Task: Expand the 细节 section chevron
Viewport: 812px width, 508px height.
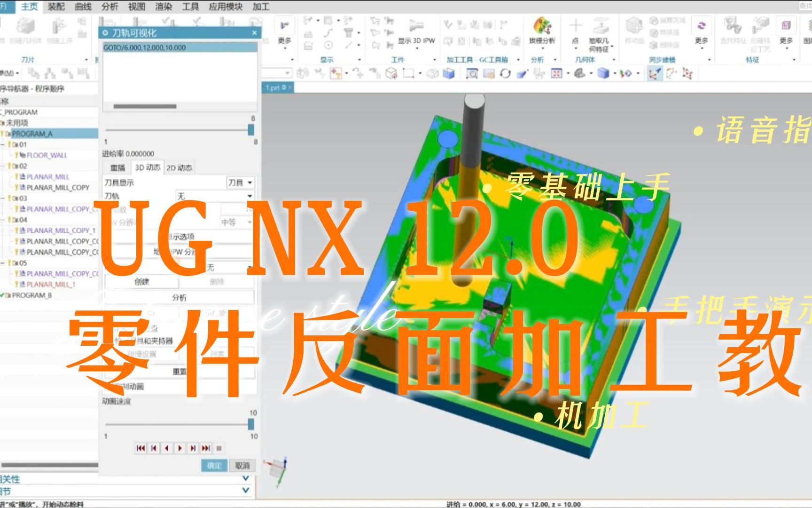Action: (245, 491)
